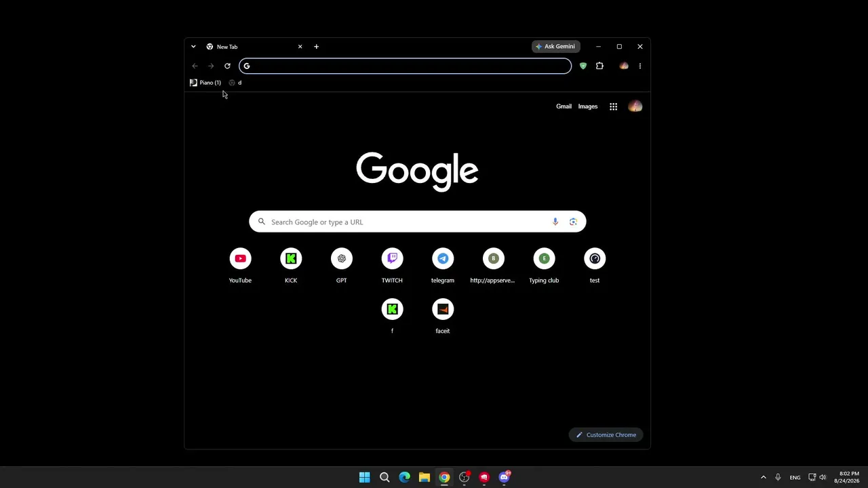Click the Google logo
The height and width of the screenshot is (488, 868).
click(x=417, y=170)
